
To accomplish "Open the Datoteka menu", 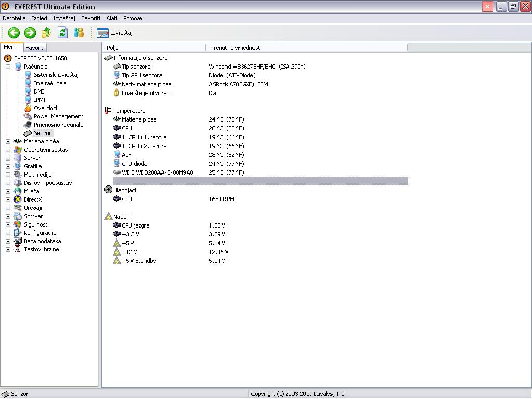I will coord(14,18).
